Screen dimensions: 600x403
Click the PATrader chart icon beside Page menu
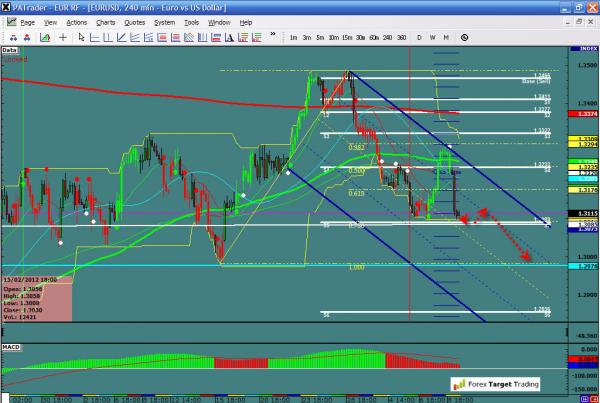9,22
